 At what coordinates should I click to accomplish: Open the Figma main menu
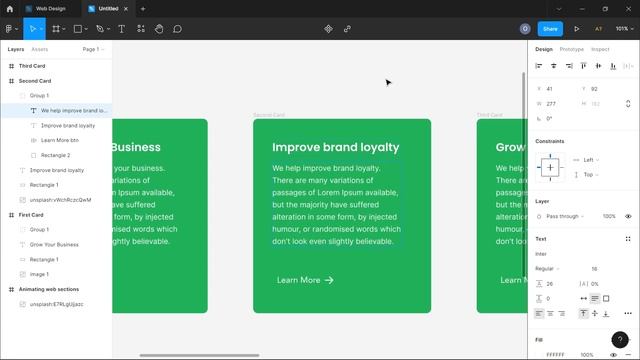[x=9, y=29]
